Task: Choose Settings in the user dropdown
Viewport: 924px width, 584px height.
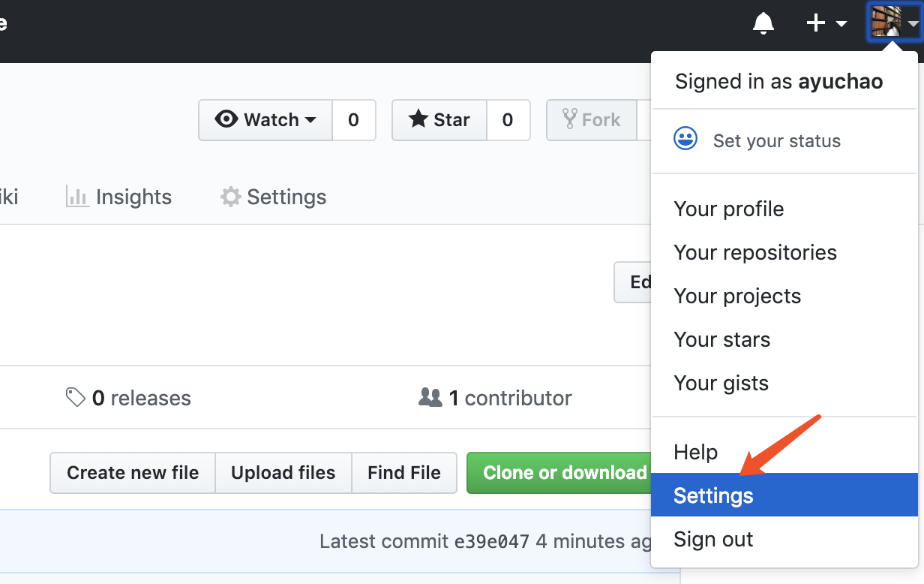Action: tap(713, 495)
